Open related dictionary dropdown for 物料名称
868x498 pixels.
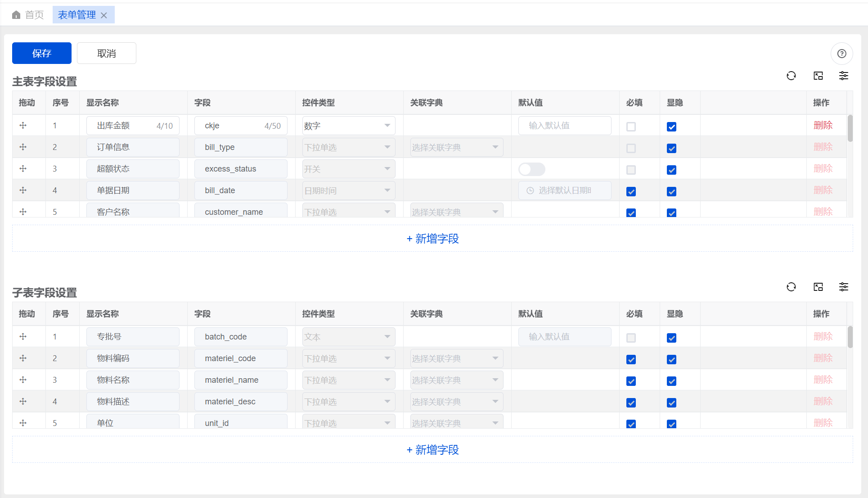pyautogui.click(x=457, y=380)
